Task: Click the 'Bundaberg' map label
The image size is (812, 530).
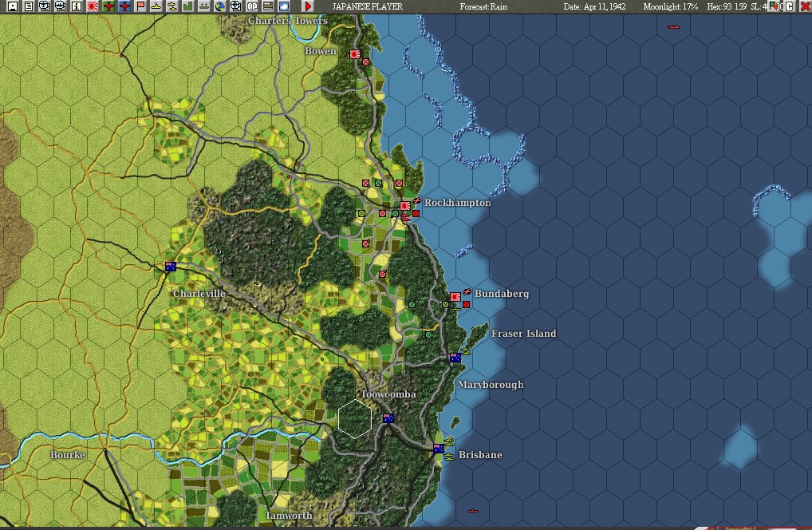Action: [501, 293]
